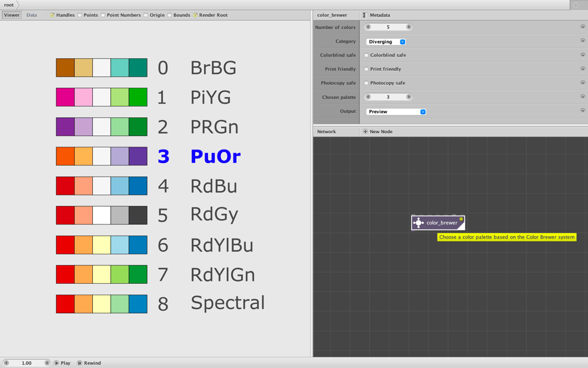Click the BrBG palette name
This screenshot has height=368, width=588.
213,68
